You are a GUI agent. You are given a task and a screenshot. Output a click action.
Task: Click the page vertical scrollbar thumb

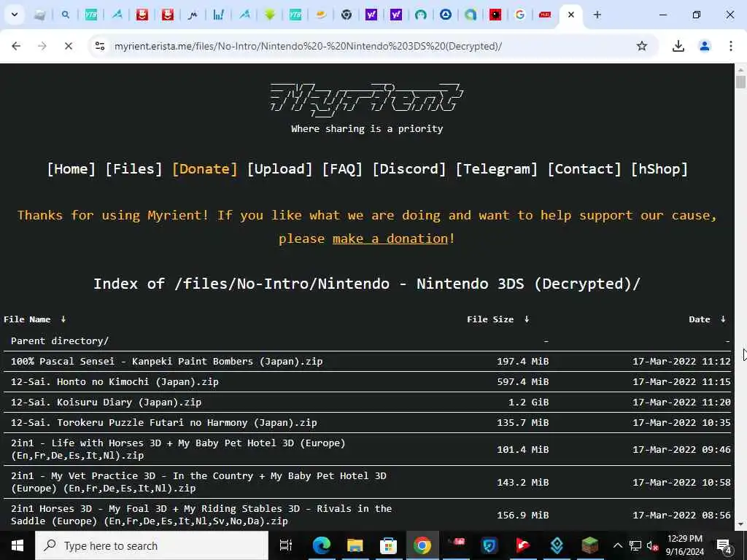(x=740, y=82)
